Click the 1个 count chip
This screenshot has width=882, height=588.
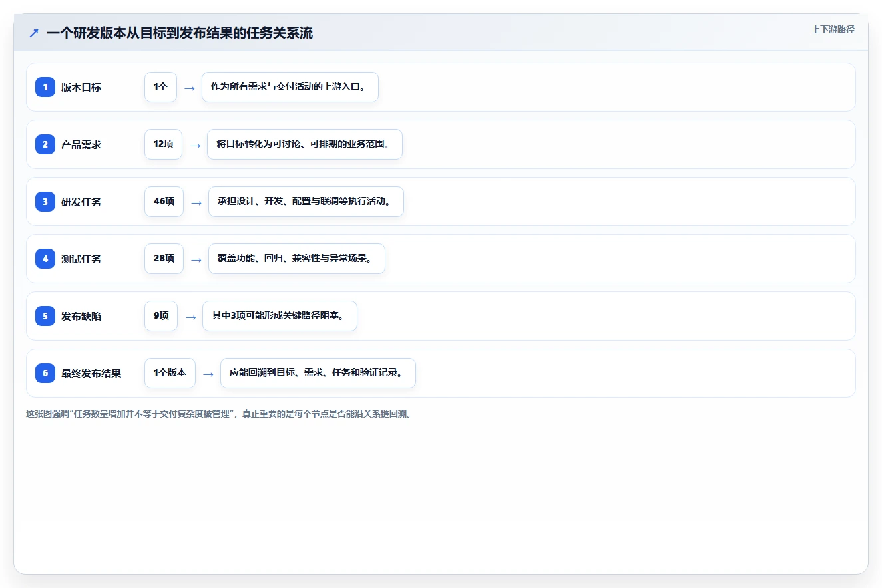click(160, 87)
